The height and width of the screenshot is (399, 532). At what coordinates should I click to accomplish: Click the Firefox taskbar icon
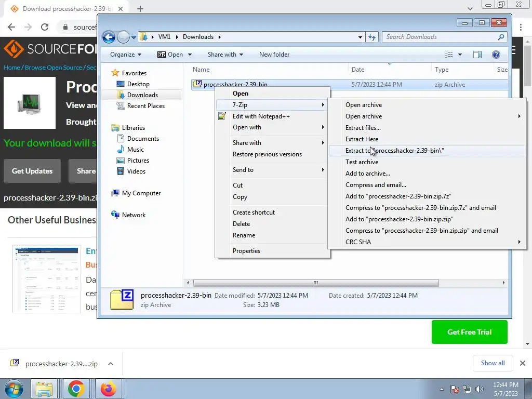point(108,389)
